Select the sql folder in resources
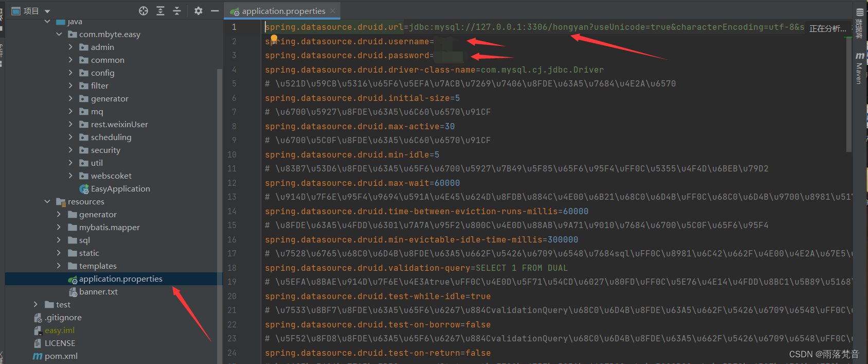Viewport: 868px width, 364px height. pyautogui.click(x=84, y=240)
